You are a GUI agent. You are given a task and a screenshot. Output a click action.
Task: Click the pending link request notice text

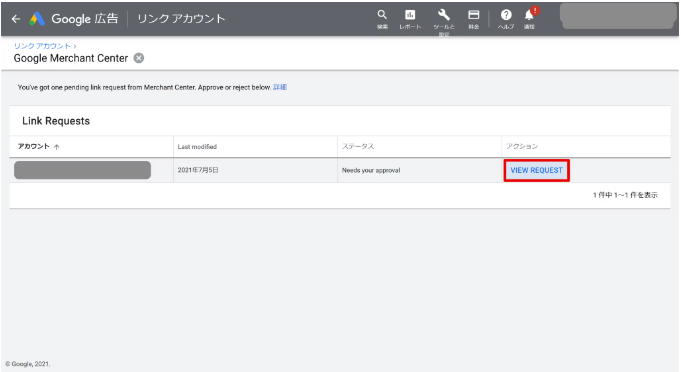click(x=144, y=87)
